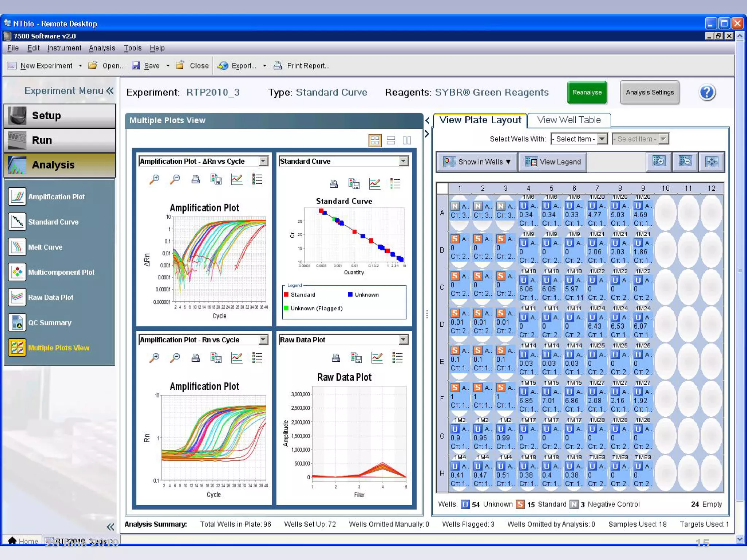This screenshot has height=560, width=747.
Task: Open the Analysis menu
Action: (x=102, y=48)
